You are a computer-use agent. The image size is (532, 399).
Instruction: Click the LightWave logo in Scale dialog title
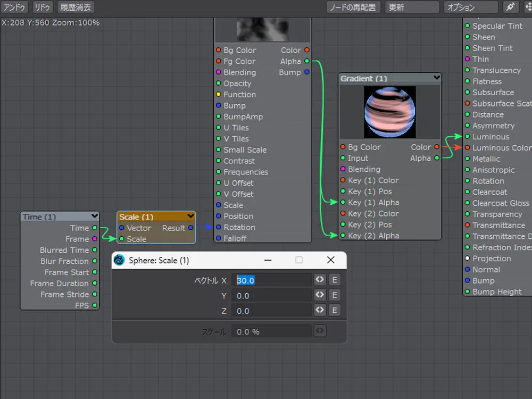click(119, 260)
